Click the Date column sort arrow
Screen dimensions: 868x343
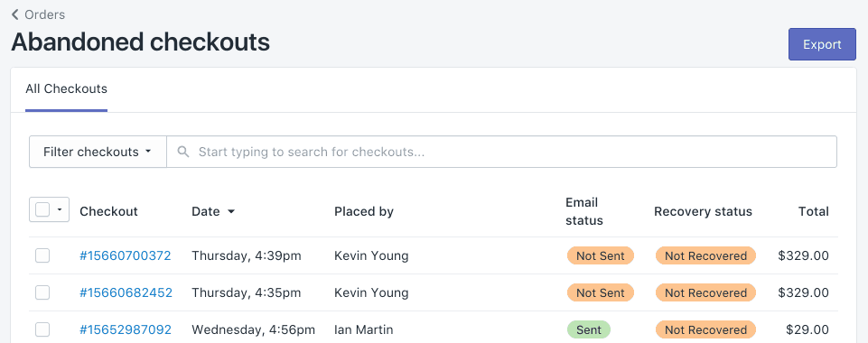tap(231, 211)
